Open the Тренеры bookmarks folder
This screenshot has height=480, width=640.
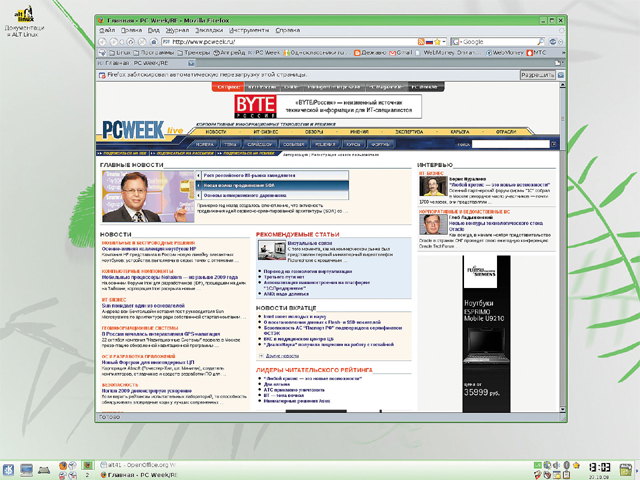pos(193,53)
